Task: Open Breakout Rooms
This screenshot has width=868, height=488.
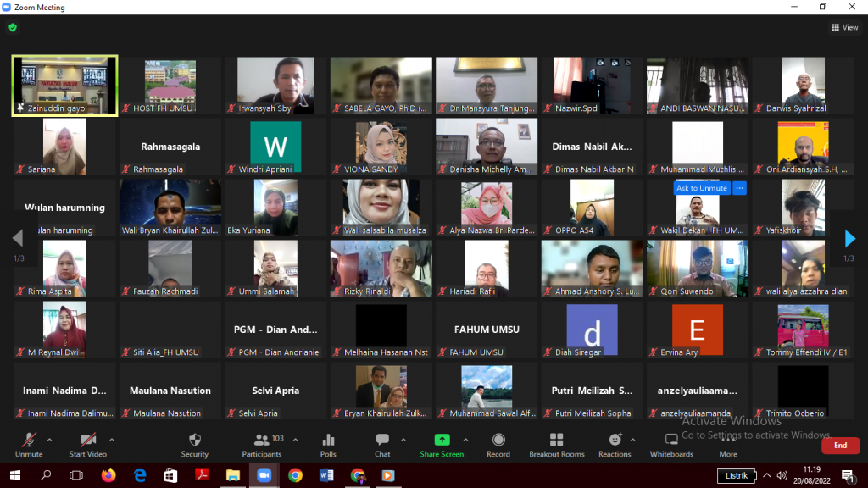Action: coord(556,441)
